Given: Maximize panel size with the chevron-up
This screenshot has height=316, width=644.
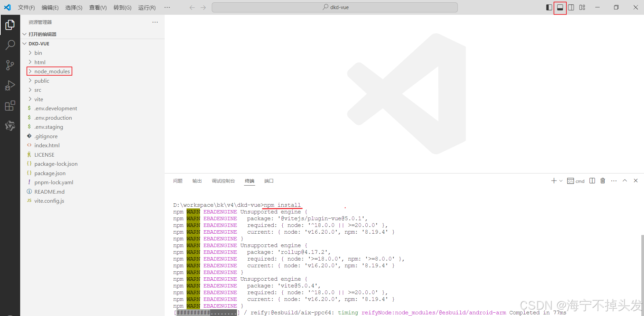Looking at the screenshot, I should tap(625, 181).
